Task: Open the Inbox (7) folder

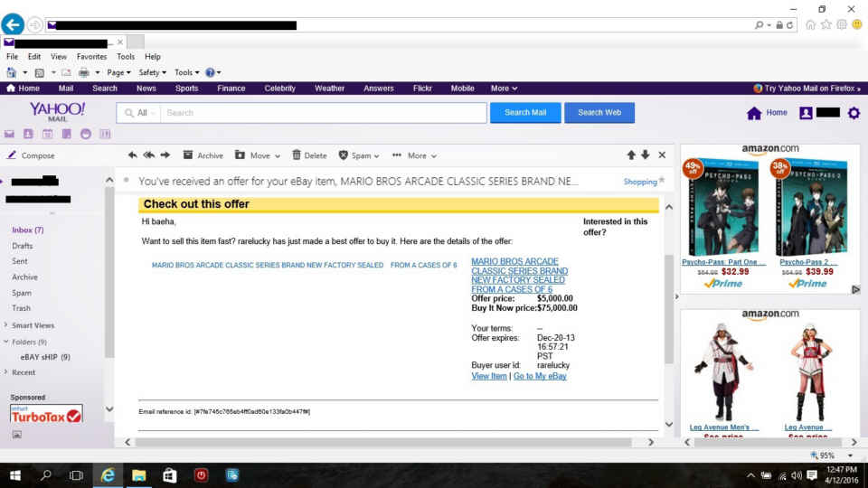Action: 28,230
